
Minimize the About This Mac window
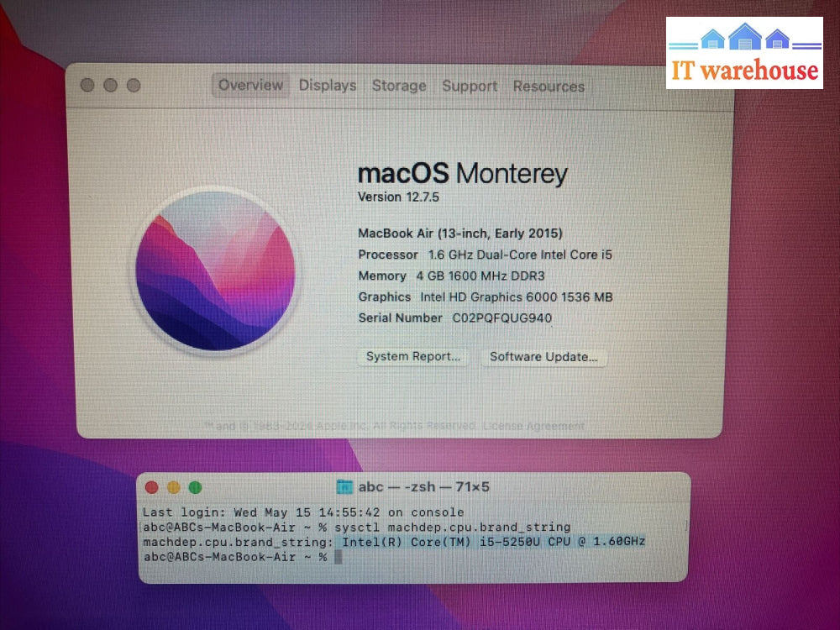[x=110, y=86]
